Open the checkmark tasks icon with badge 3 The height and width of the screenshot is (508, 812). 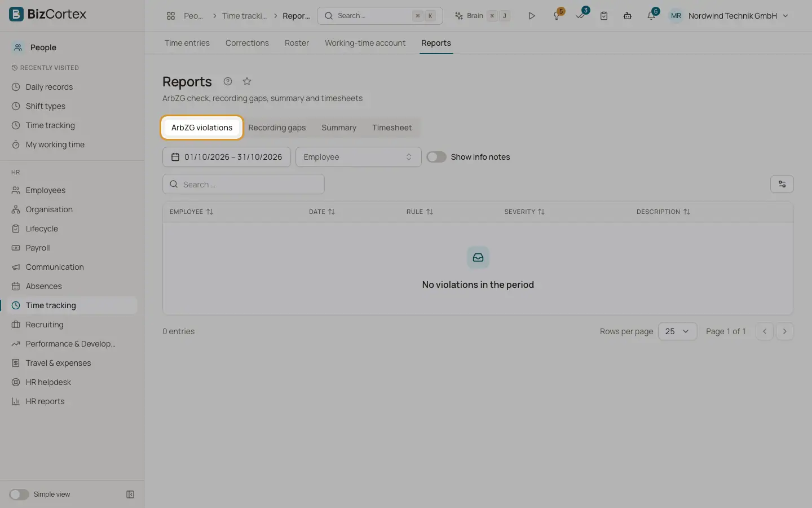coord(581,16)
